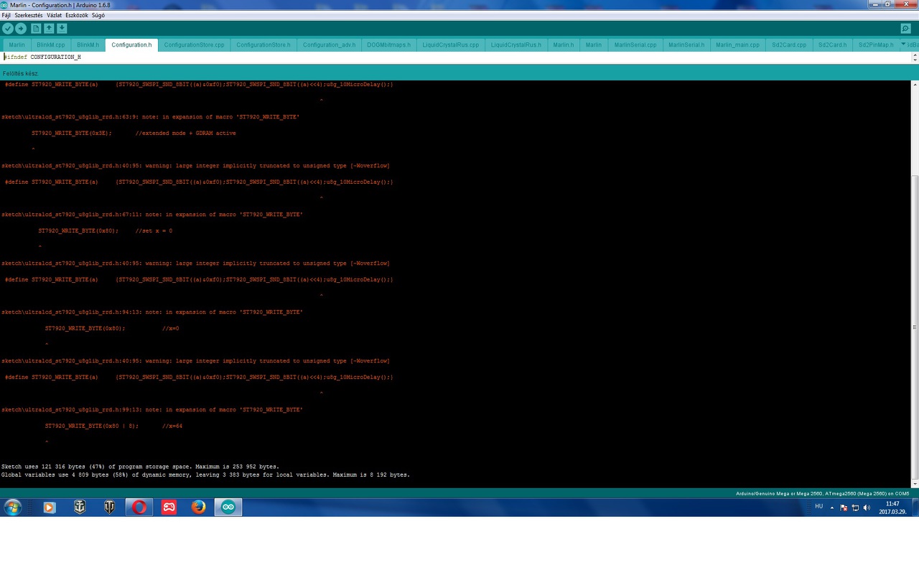Select the Arduino IDE taskbar button

[228, 508]
